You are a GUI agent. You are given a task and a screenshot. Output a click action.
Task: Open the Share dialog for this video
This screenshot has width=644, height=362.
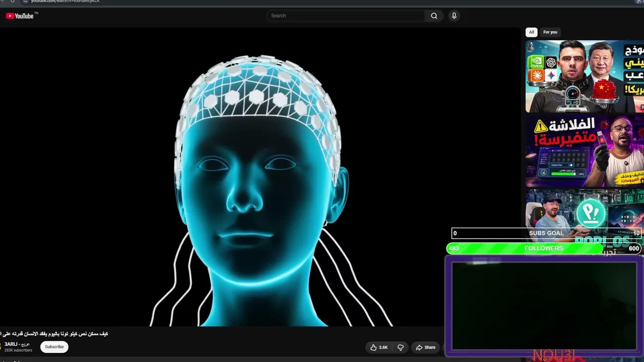pos(426,347)
